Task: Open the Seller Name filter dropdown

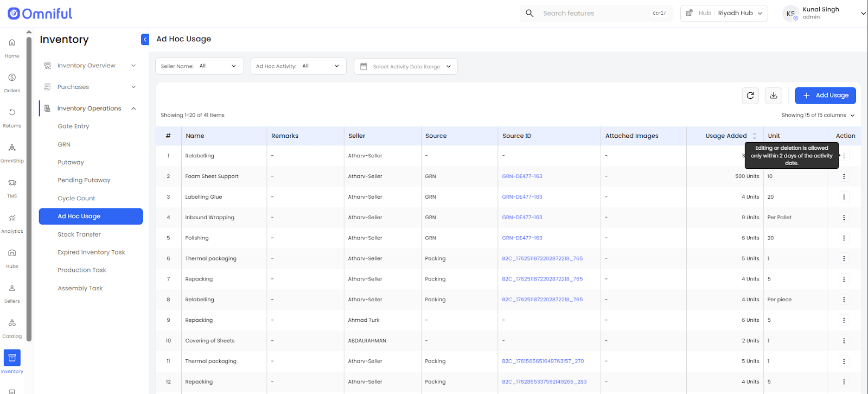Action: pos(199,66)
